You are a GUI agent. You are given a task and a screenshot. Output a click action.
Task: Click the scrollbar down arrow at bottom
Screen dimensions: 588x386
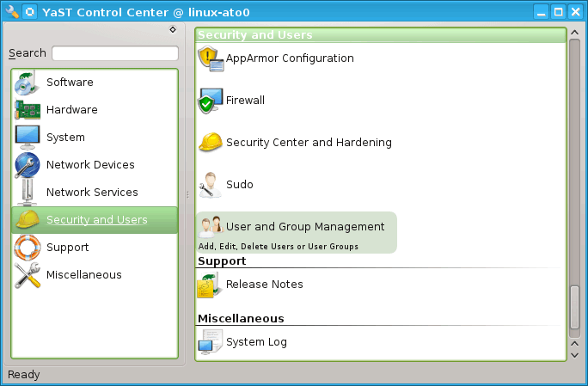tap(574, 355)
